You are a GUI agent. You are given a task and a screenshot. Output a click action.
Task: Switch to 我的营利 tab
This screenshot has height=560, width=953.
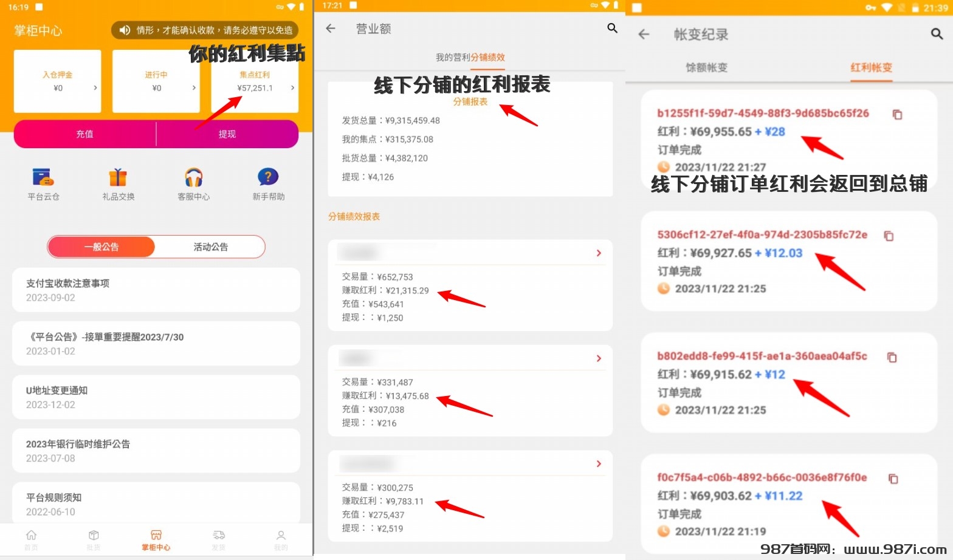[453, 57]
